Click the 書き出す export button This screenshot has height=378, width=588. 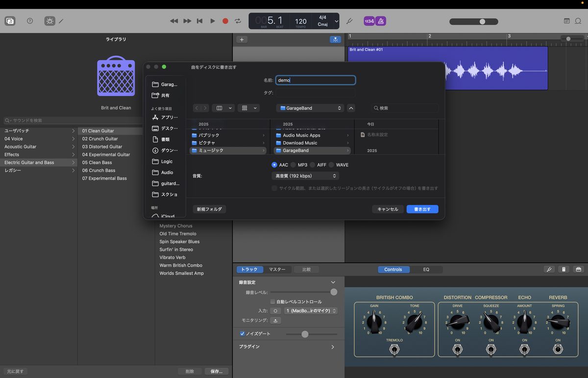(422, 209)
